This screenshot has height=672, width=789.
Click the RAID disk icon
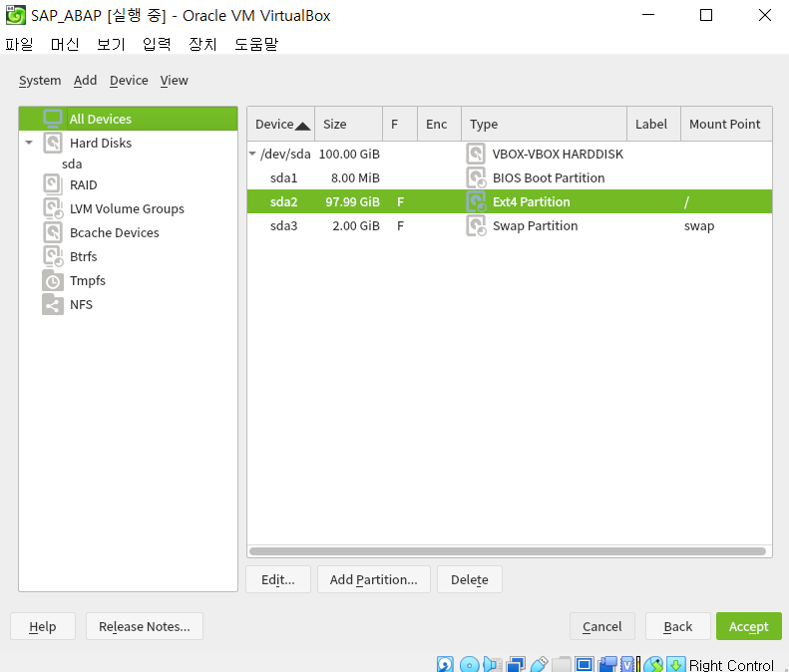(53, 184)
